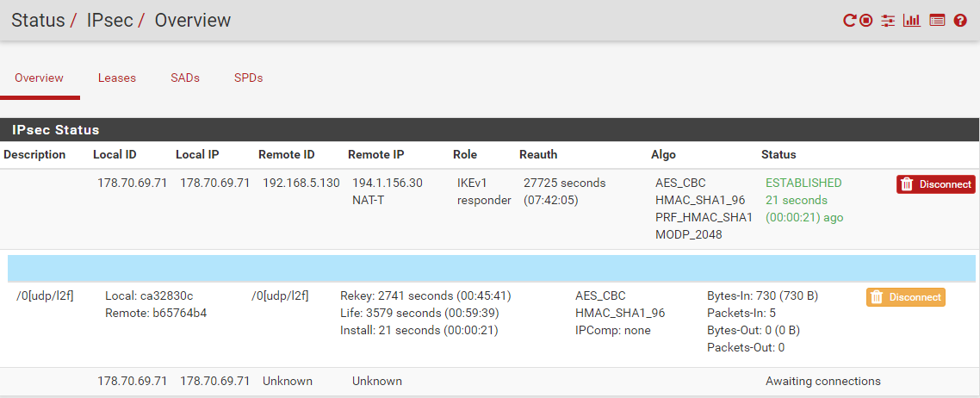Click the Awaiting connections status text
The height and width of the screenshot is (398, 980).
tap(822, 381)
